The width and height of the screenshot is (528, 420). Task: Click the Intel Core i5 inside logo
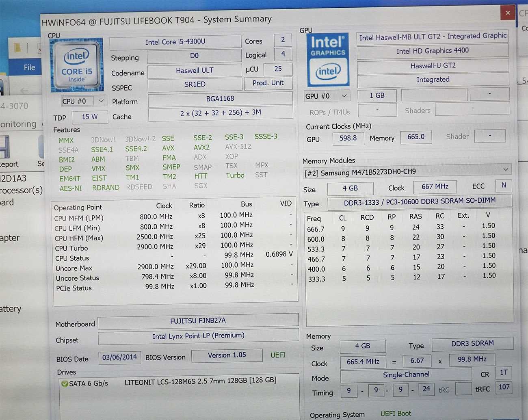76,65
